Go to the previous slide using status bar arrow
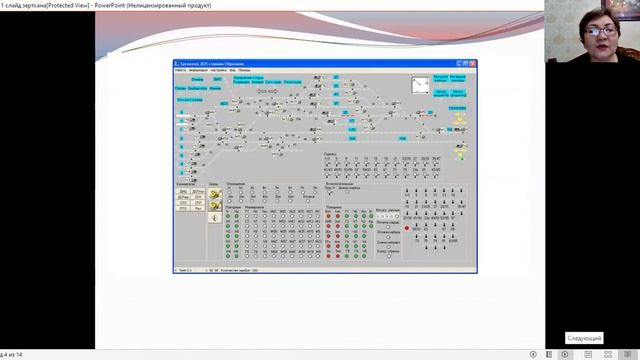Viewport: 640px width, 360px height. tap(533, 354)
